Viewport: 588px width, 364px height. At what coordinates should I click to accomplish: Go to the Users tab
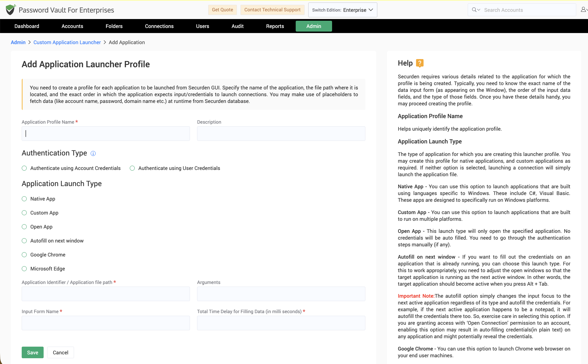click(x=203, y=26)
